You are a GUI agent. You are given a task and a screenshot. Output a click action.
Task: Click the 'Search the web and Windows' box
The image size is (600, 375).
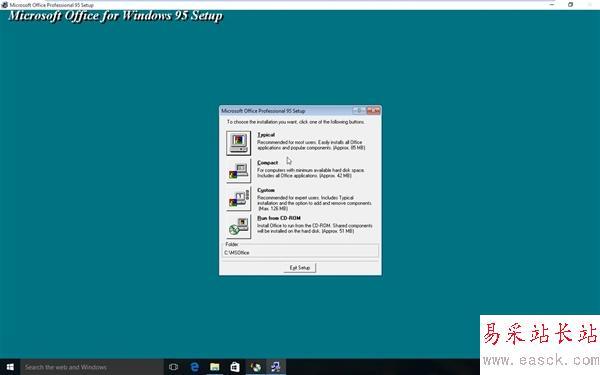point(92,367)
